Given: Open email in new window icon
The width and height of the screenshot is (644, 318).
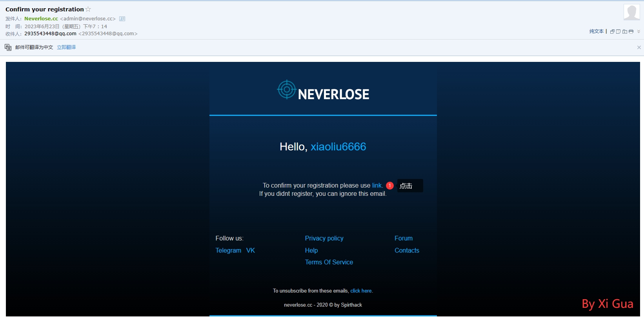Looking at the screenshot, I should point(612,32).
